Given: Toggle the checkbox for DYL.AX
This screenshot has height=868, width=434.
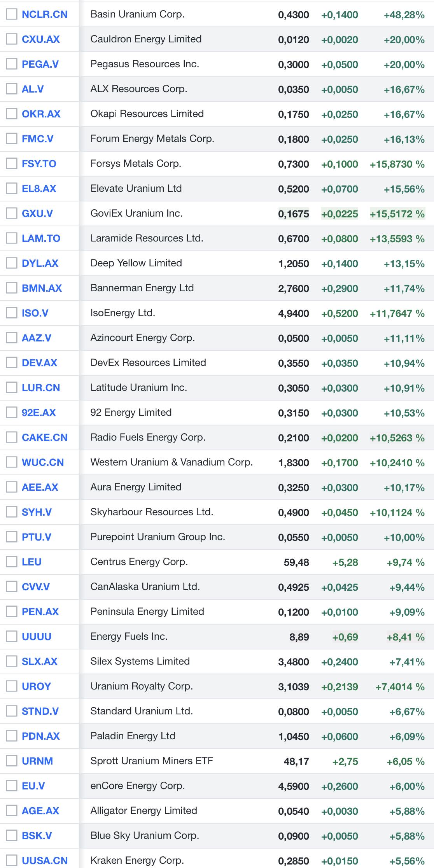Looking at the screenshot, I should (12, 263).
